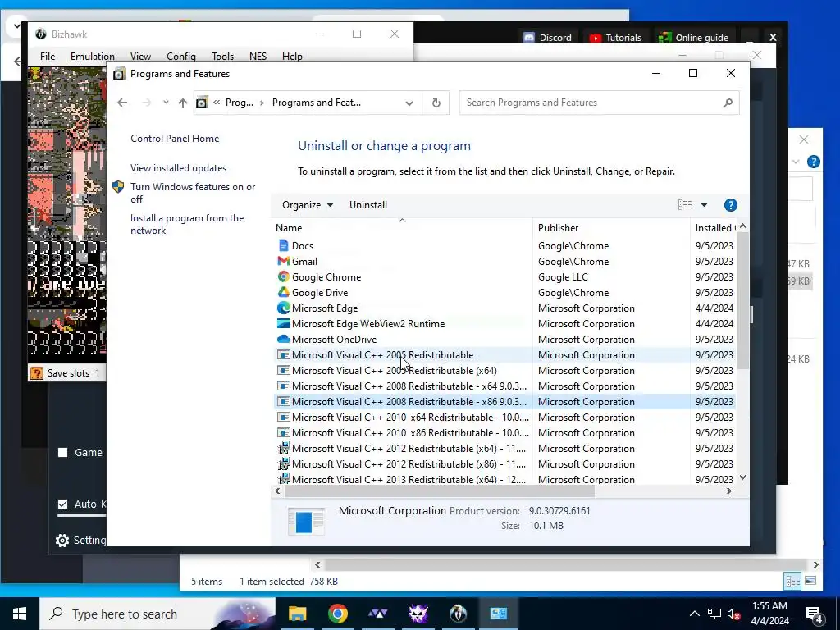Refresh the Programs and Features list
Screen dimensions: 840x630
(436, 103)
